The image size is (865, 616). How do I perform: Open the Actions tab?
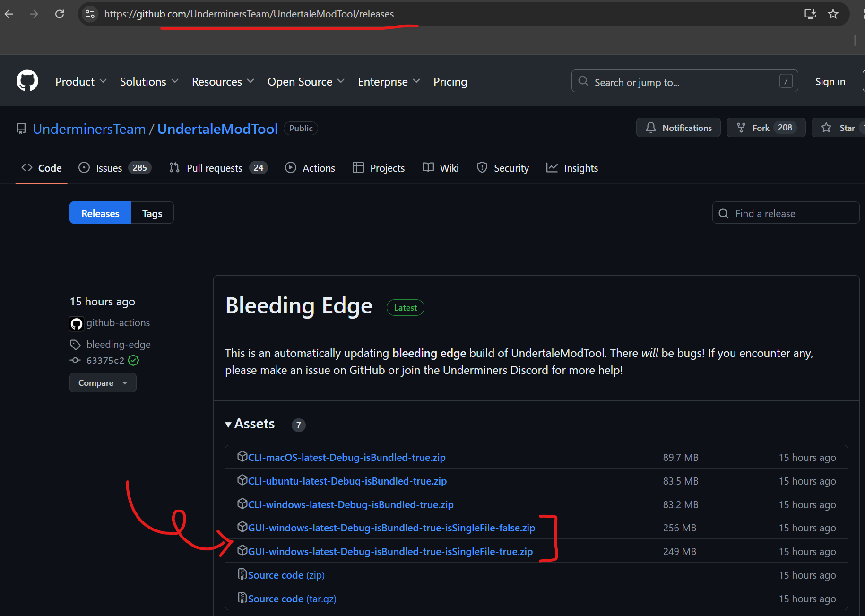click(310, 168)
